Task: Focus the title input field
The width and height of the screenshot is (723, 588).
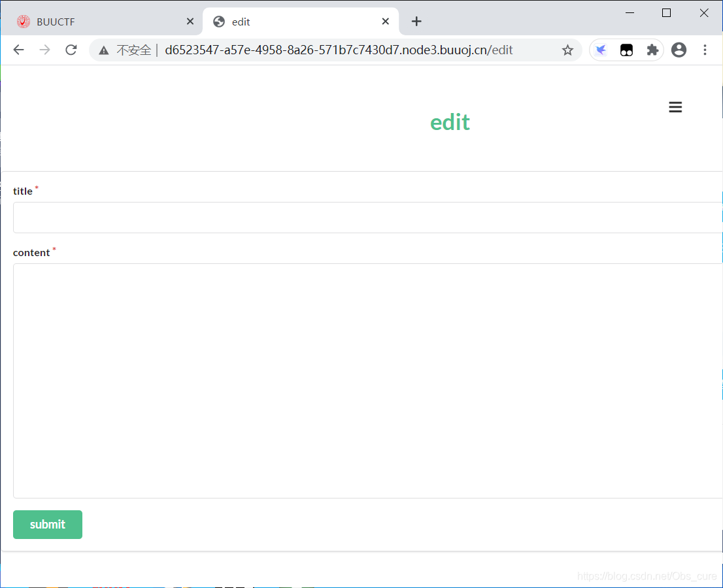Action: click(366, 218)
